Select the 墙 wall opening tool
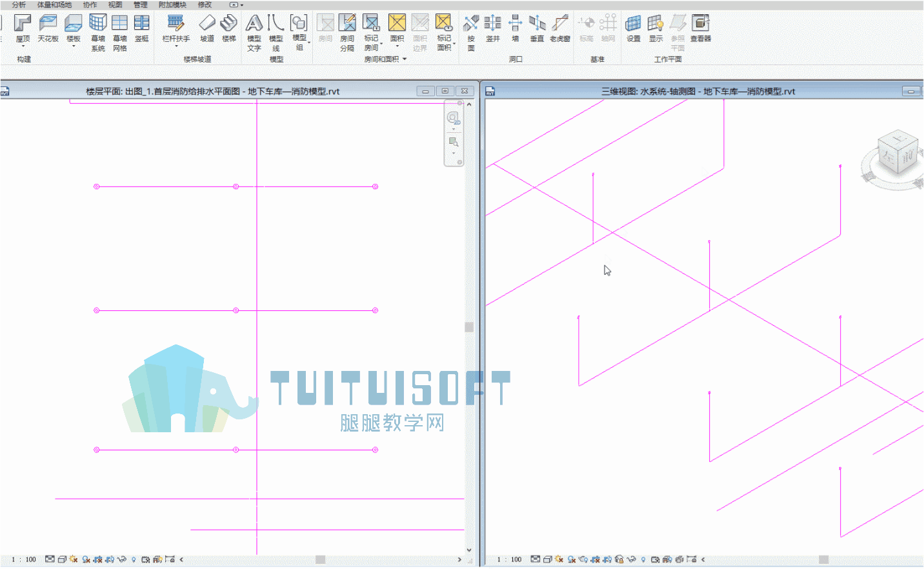Viewport: 924px width, 569px height. point(515,29)
